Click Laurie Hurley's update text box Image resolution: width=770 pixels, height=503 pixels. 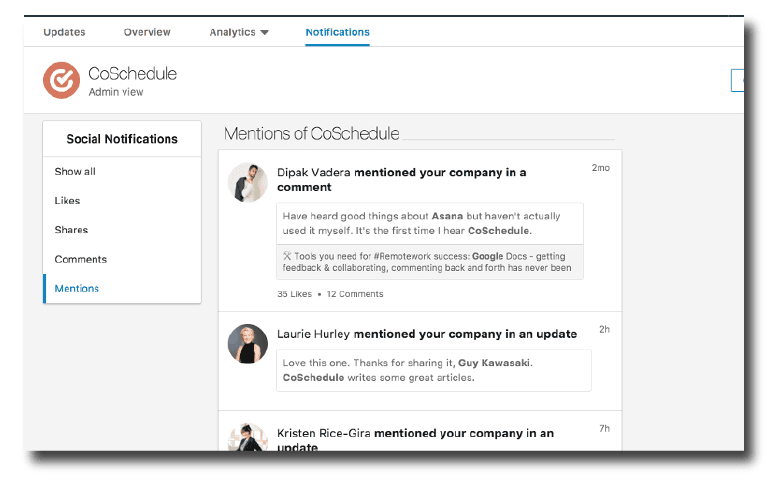coord(434,370)
